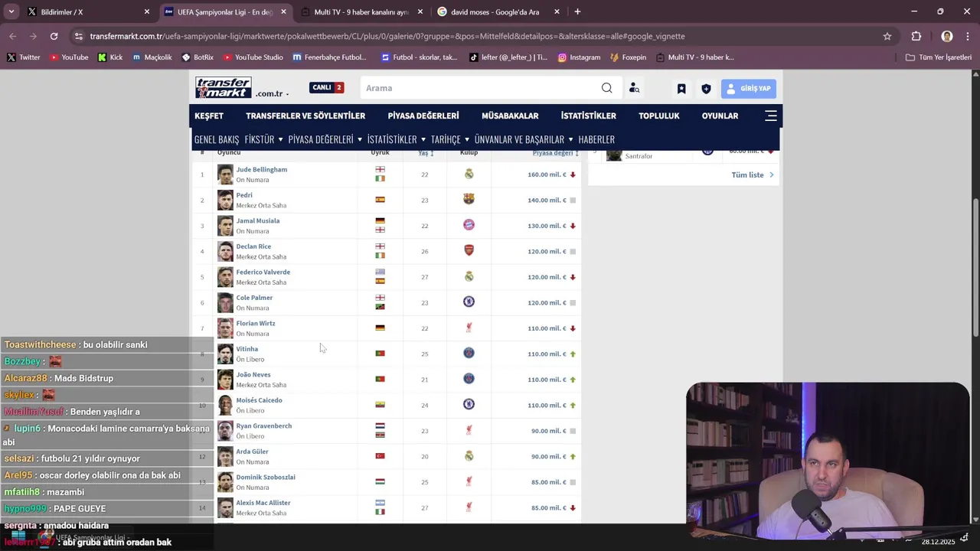Click the search magnifier icon

(x=606, y=88)
